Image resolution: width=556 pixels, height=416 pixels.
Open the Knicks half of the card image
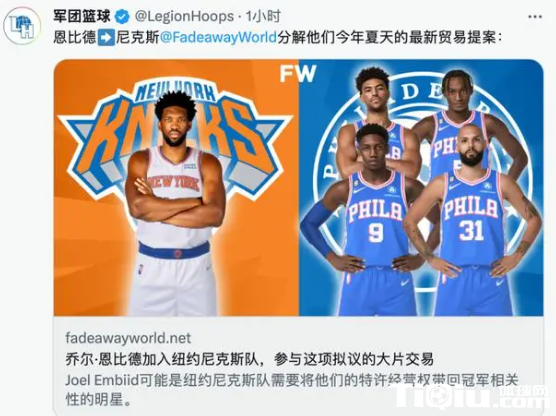(176, 188)
